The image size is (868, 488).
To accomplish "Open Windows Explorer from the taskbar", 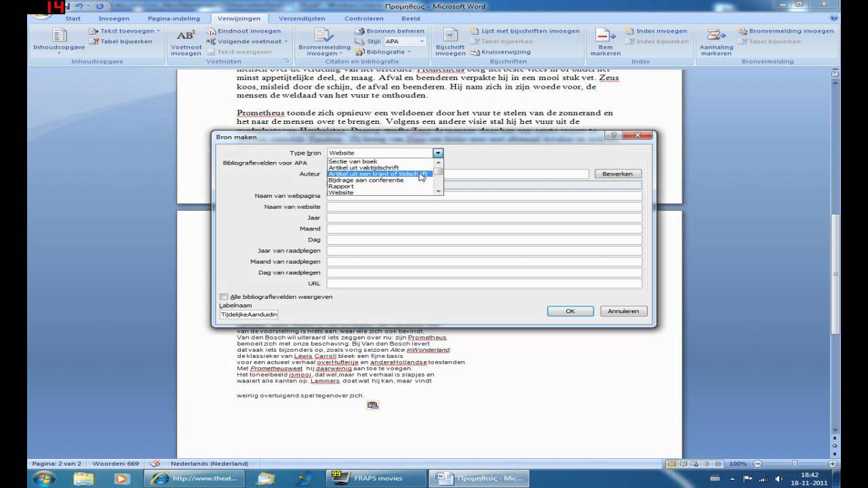I will [x=83, y=479].
